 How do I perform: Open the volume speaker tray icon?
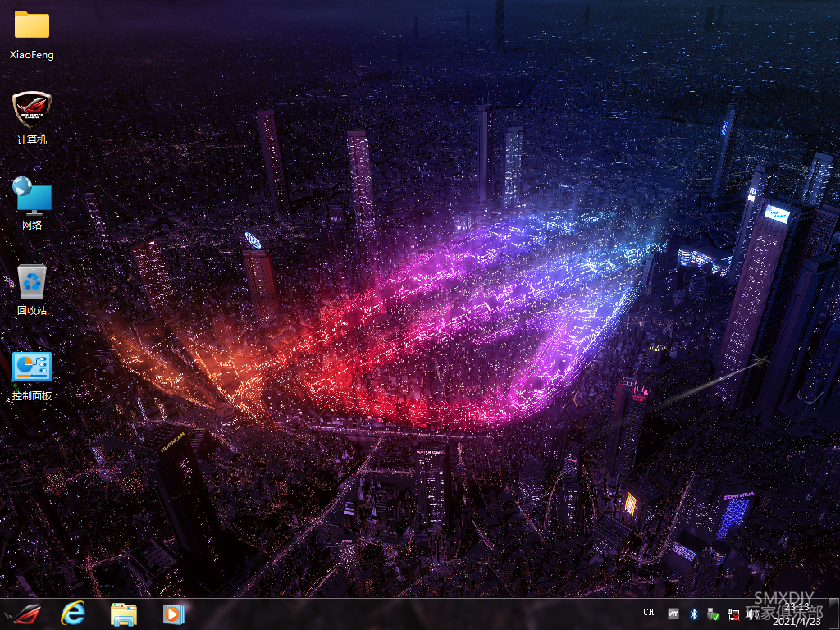(x=753, y=614)
